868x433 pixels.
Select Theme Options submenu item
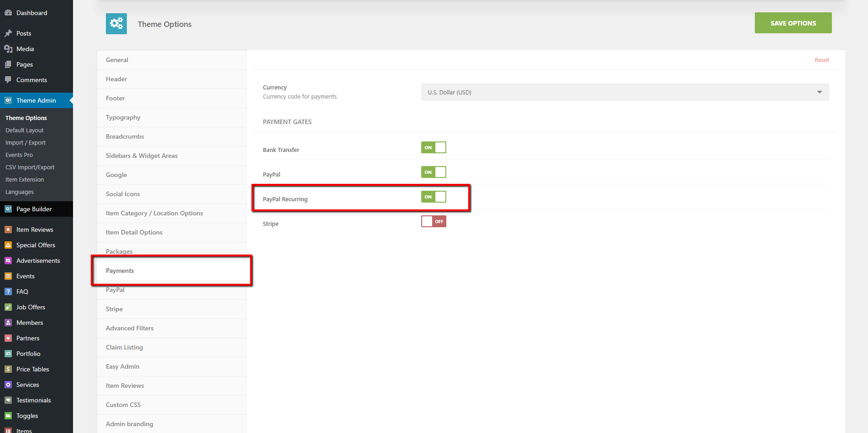pos(26,118)
